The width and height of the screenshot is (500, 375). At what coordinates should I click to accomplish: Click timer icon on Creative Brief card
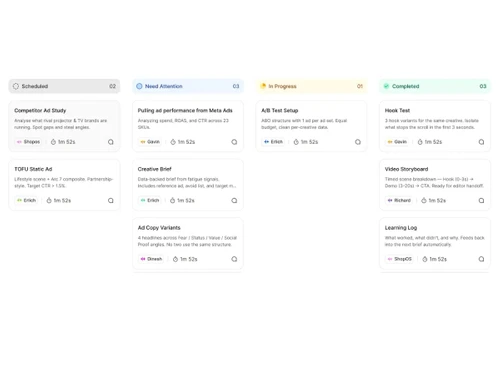(x=172, y=201)
